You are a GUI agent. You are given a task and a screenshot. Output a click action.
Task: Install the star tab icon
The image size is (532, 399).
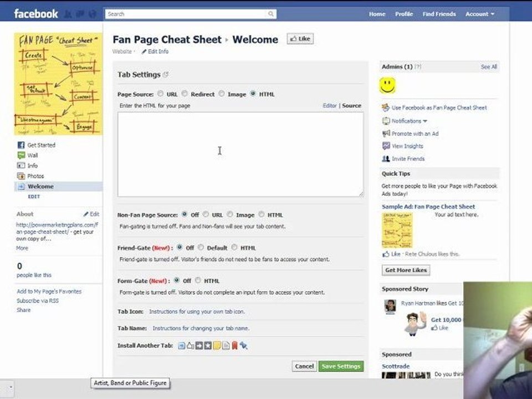tap(208, 346)
